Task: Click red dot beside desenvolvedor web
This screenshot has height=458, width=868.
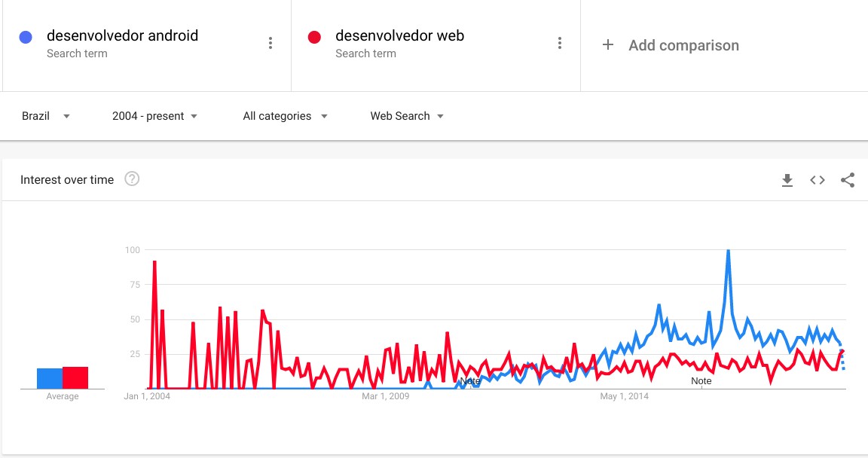Action: click(314, 37)
